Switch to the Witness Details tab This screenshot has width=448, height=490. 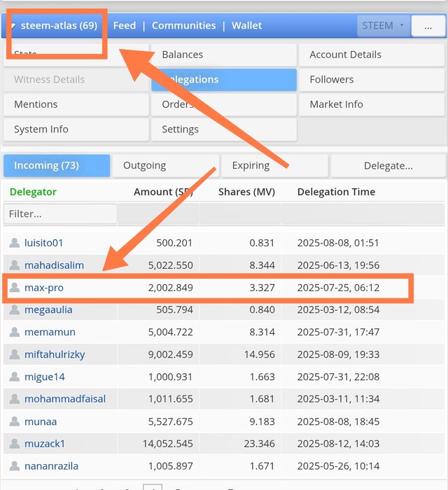pyautogui.click(x=76, y=80)
